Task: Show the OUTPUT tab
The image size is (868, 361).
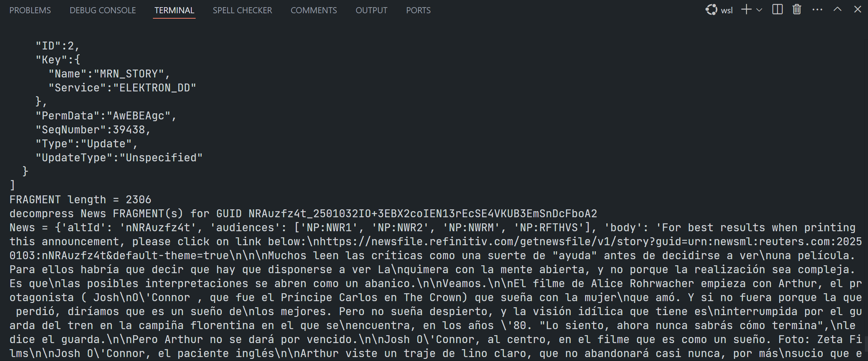Action: [x=372, y=10]
